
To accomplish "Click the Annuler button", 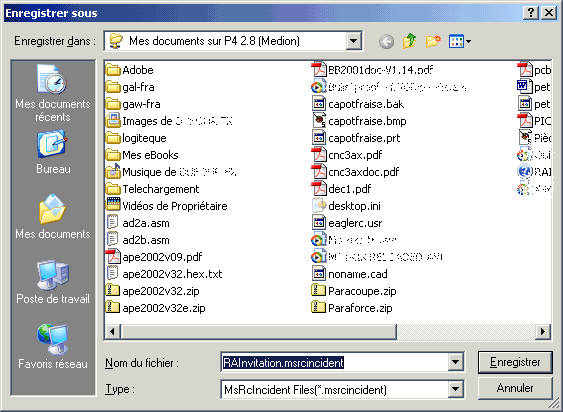I will [515, 388].
